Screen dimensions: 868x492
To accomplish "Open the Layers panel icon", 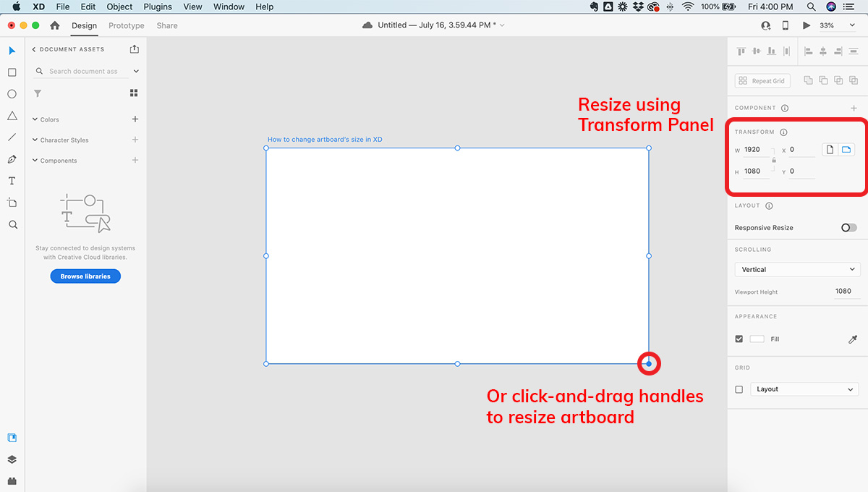I will (12, 459).
